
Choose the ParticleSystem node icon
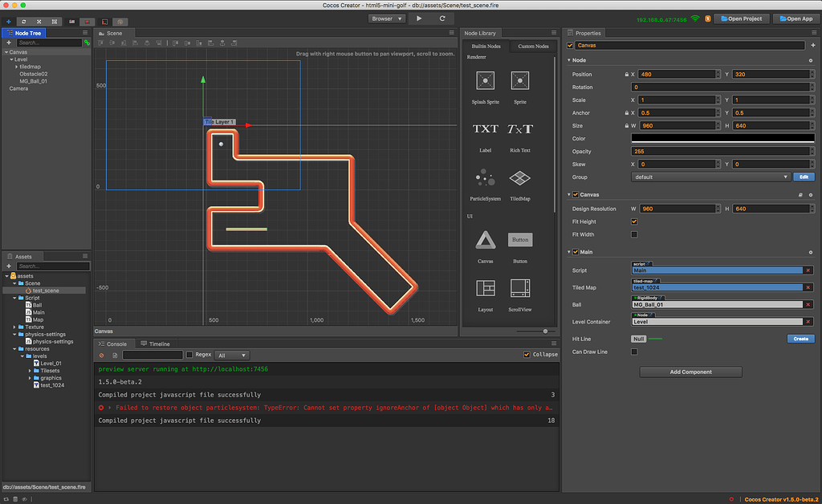(486, 178)
